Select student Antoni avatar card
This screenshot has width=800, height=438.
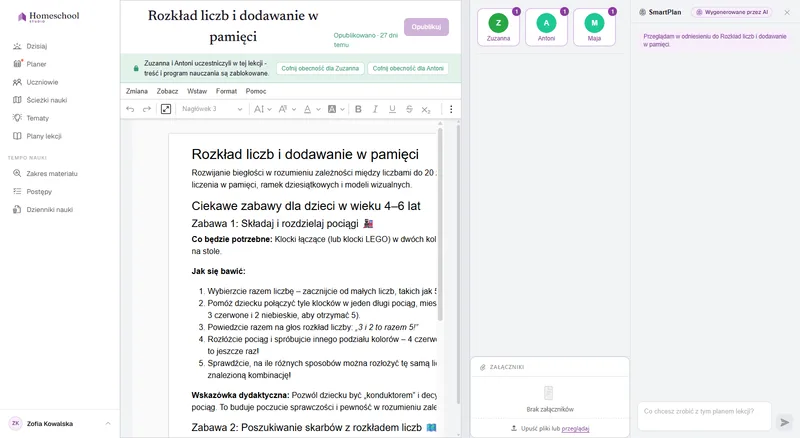[x=546, y=27]
